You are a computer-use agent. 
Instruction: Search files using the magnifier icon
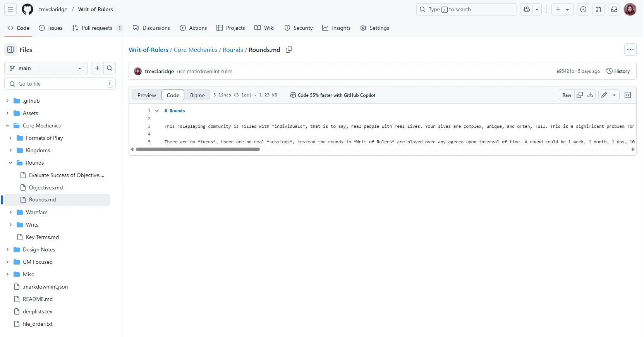coord(110,68)
